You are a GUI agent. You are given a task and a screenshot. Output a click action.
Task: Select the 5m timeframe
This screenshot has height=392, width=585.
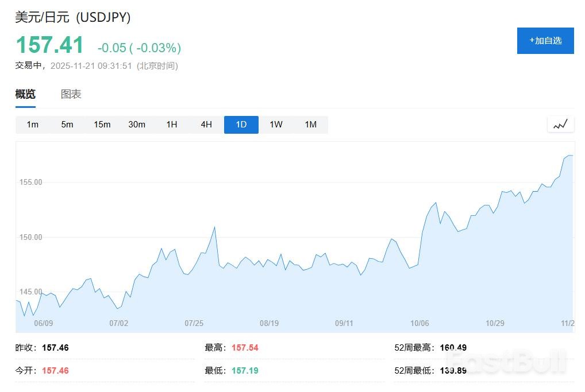67,125
